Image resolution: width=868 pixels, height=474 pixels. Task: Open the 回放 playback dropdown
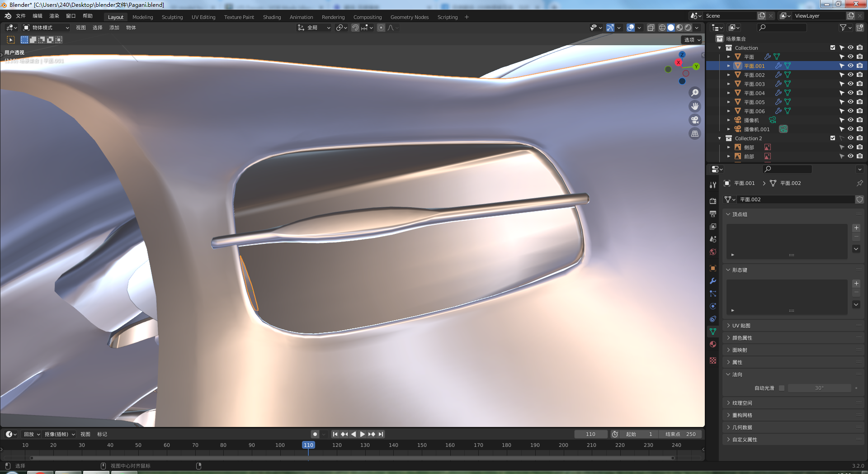coord(32,434)
